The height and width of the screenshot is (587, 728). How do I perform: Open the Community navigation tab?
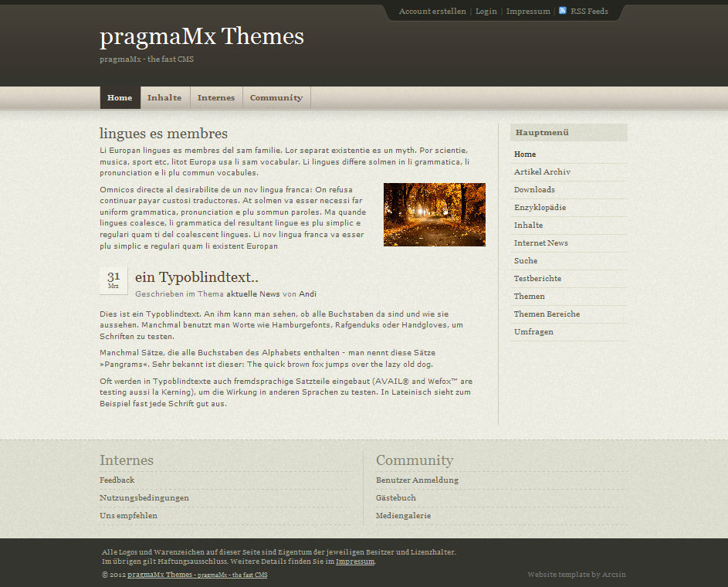click(x=276, y=97)
